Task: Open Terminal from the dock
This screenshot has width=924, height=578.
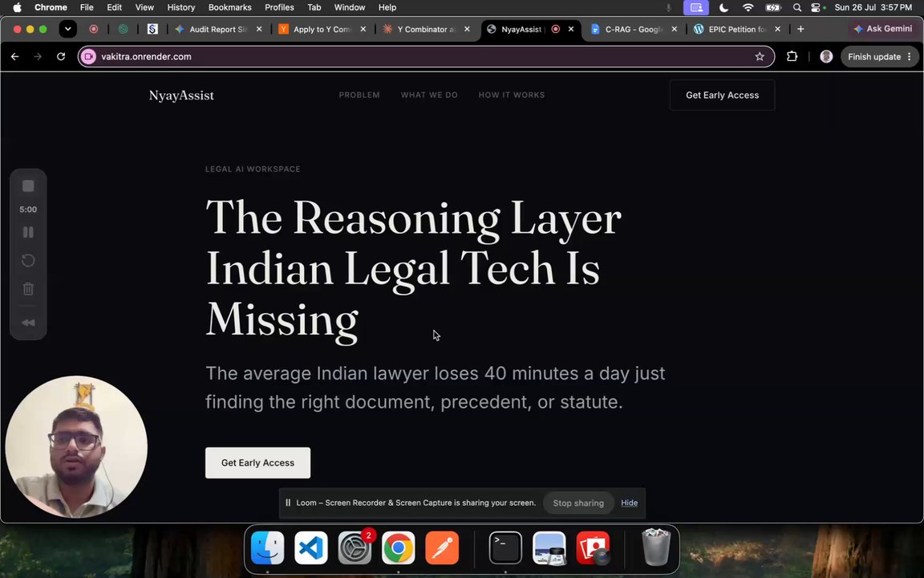Action: (505, 548)
